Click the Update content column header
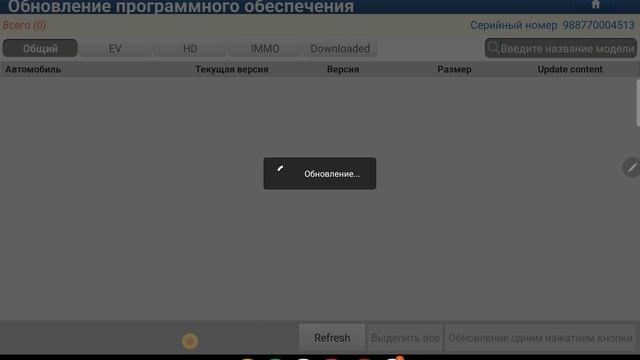640x360 pixels. click(570, 69)
